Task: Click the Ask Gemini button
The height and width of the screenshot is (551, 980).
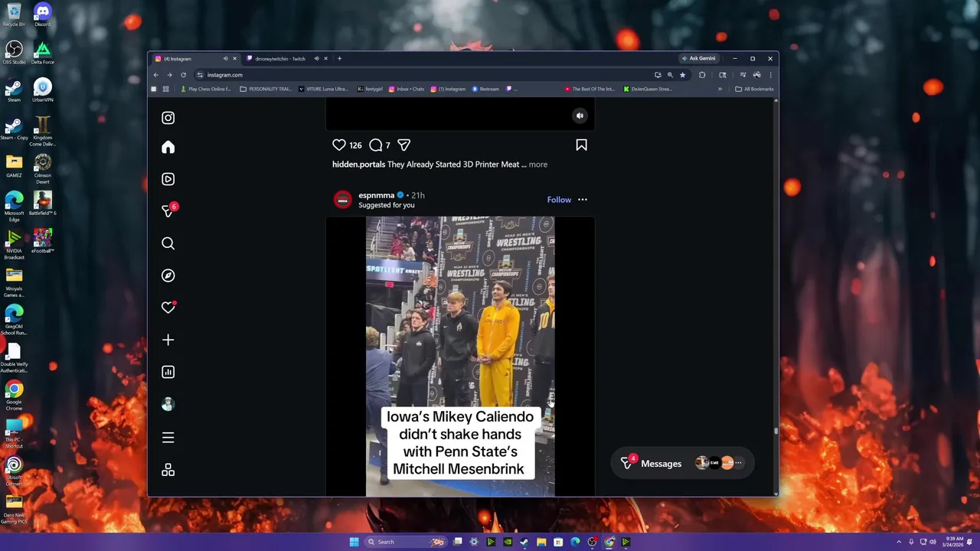Action: pyautogui.click(x=697, y=58)
